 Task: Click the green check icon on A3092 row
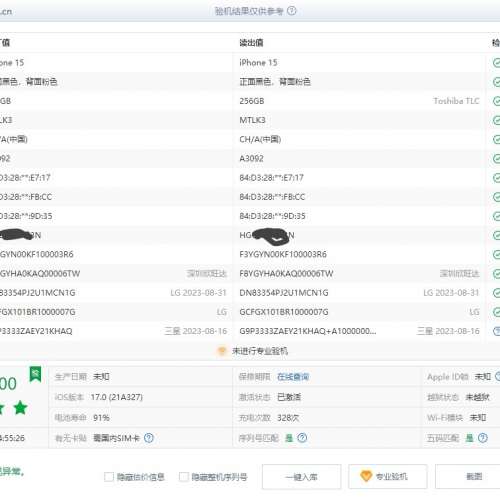(x=496, y=159)
